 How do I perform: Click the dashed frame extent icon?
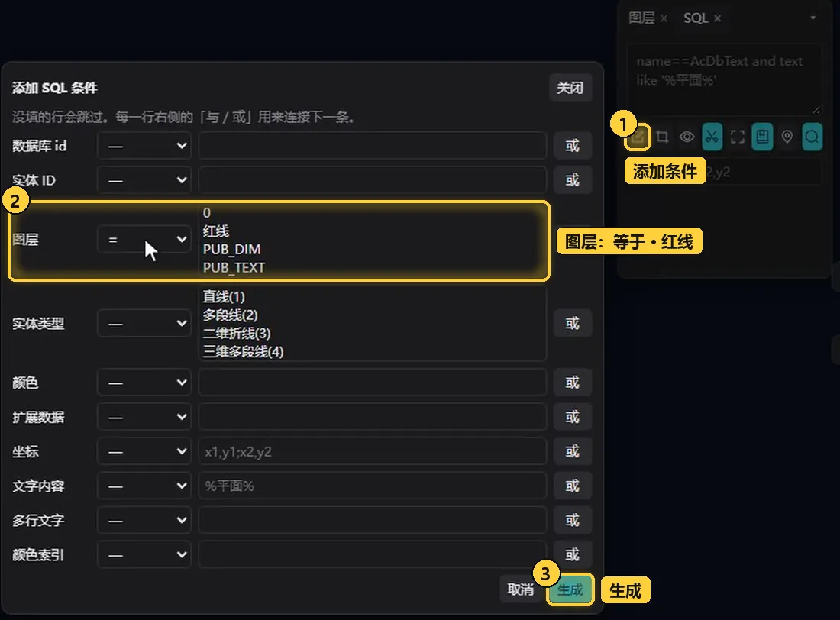tap(737, 137)
